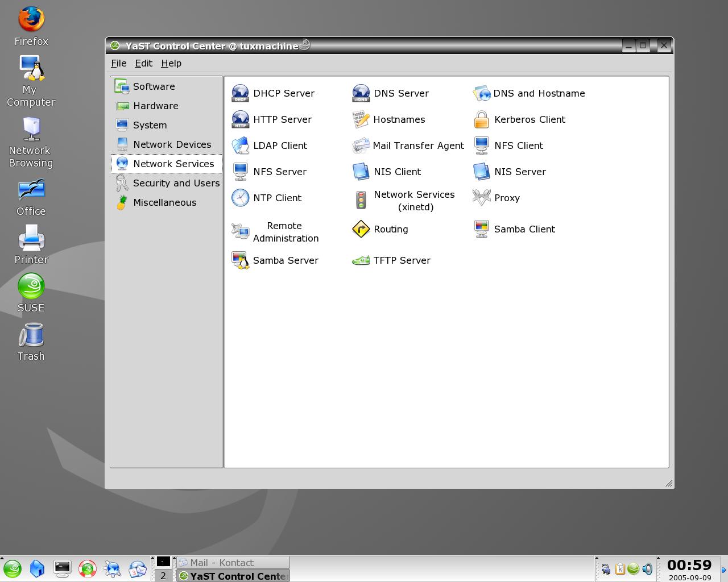
Task: Open Mail Transfer Agent icon
Action: point(361,145)
